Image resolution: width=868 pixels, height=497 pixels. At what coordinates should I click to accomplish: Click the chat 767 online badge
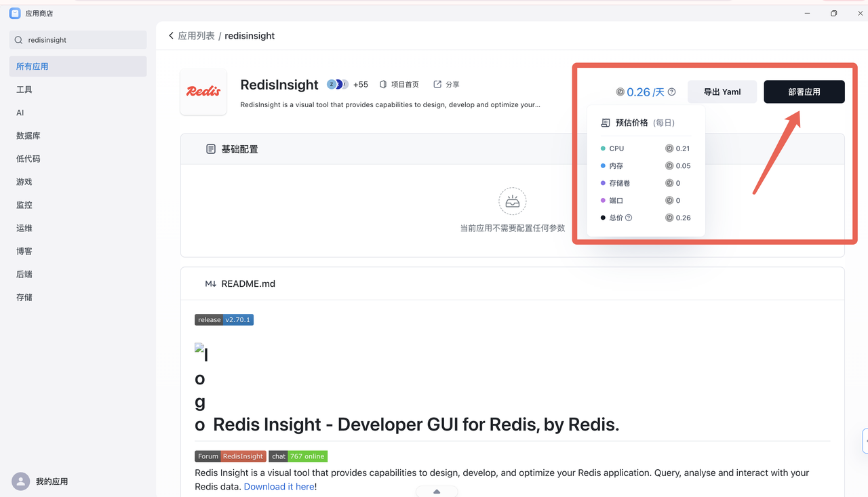(x=298, y=456)
